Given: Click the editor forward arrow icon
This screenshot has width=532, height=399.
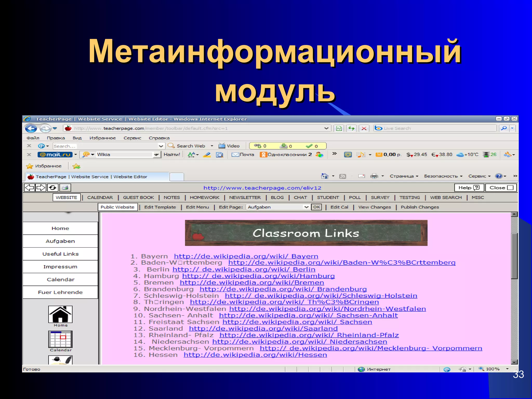Looking at the screenshot, I should pos(41,188).
